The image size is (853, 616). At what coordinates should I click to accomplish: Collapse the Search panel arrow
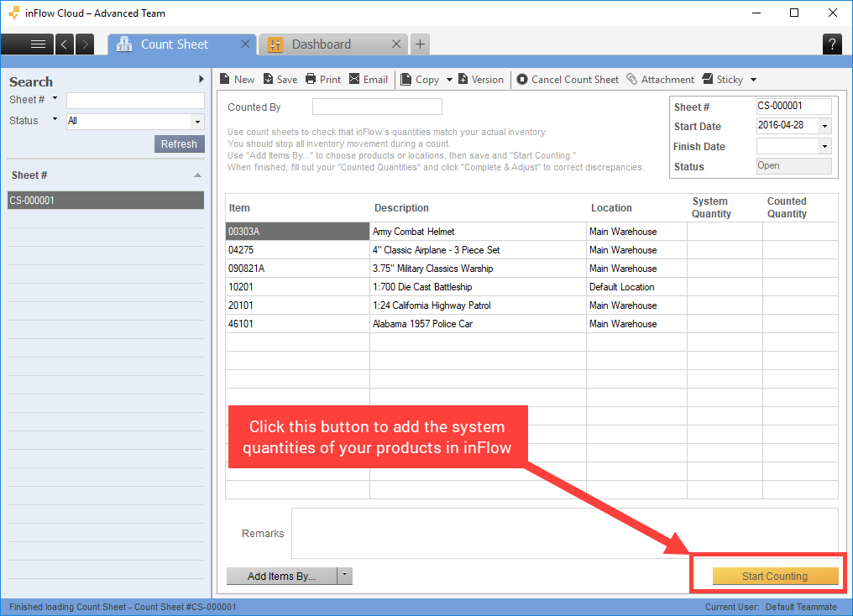click(201, 80)
